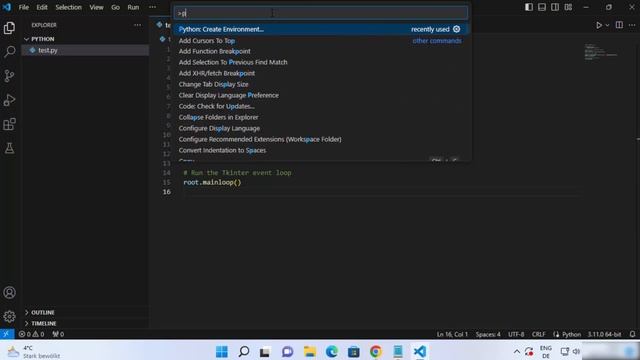This screenshot has height=360, width=640.
Task: Open the run button dropdown arrow
Action: pos(607,25)
